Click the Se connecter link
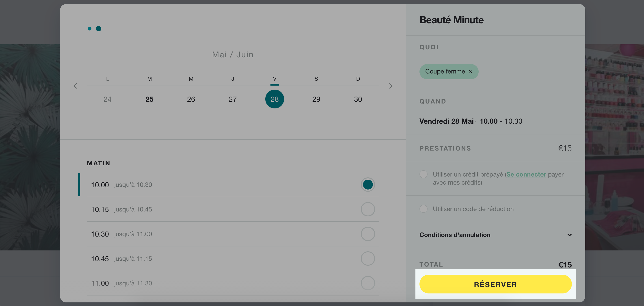 (x=526, y=175)
